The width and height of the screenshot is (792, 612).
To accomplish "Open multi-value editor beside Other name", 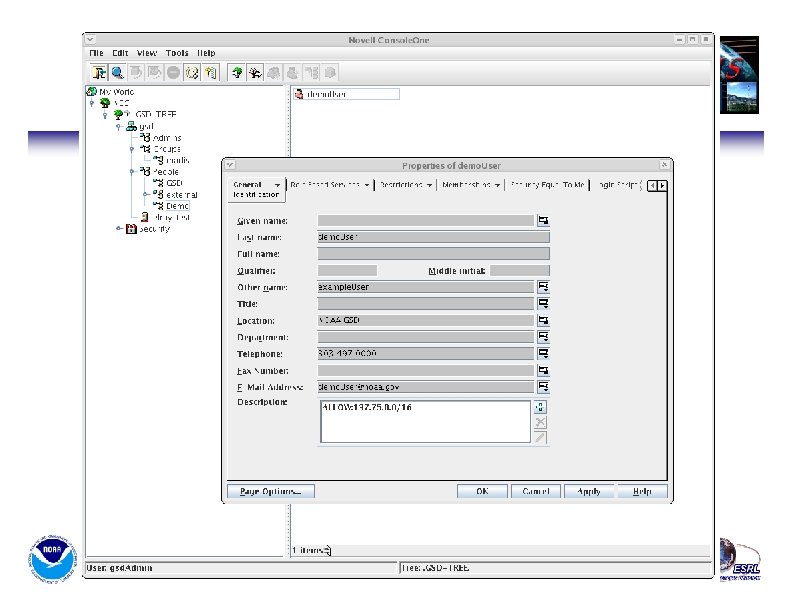I will [543, 287].
